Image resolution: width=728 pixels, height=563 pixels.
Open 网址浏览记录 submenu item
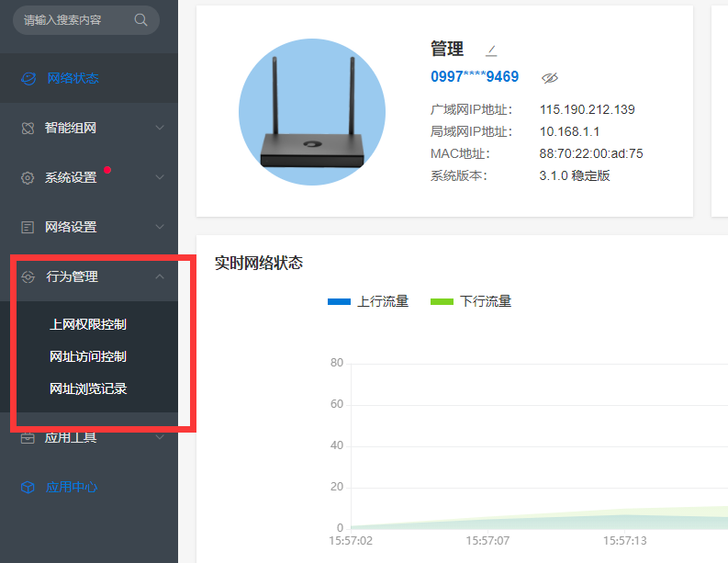point(88,388)
